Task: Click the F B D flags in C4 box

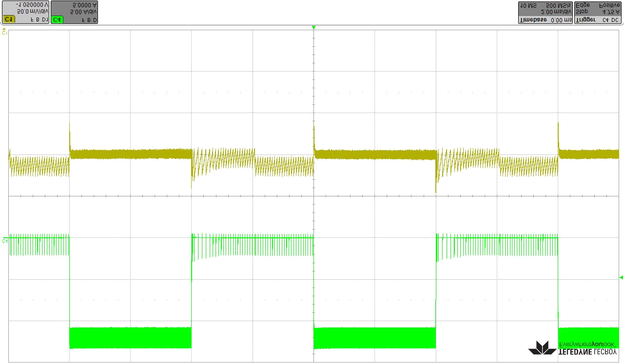Action: [89, 19]
